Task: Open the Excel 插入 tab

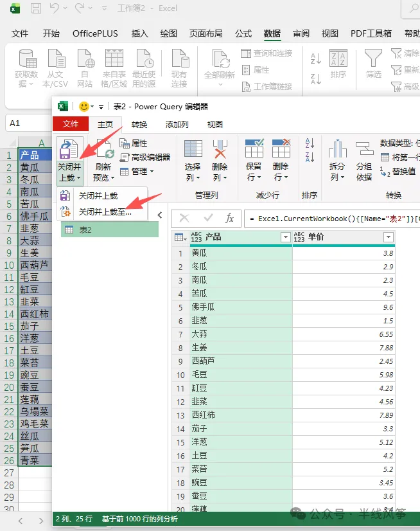Action: 140,33
